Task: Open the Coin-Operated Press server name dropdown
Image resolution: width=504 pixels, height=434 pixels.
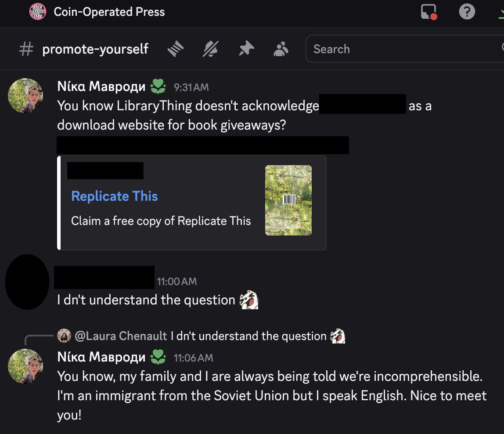Action: (109, 12)
